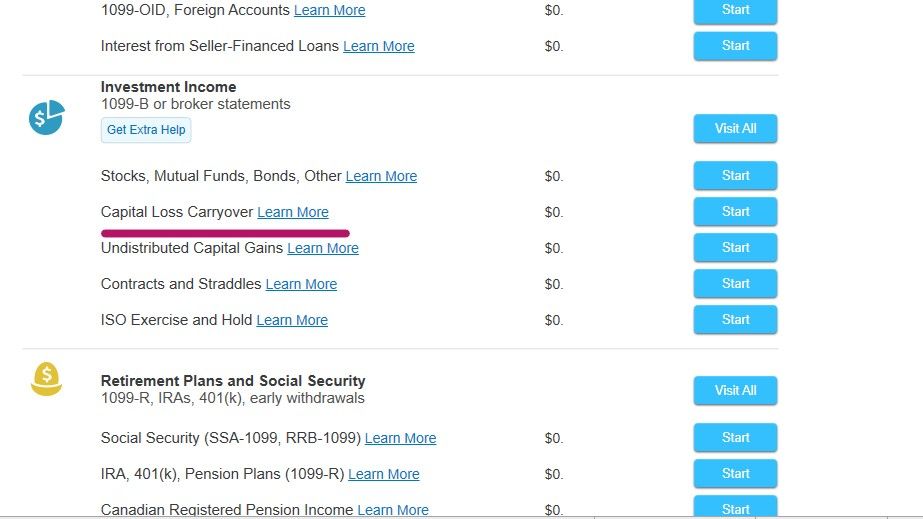Open Learn More for Capital Loss Carryover
Image resolution: width=923 pixels, height=519 pixels.
pyautogui.click(x=293, y=212)
